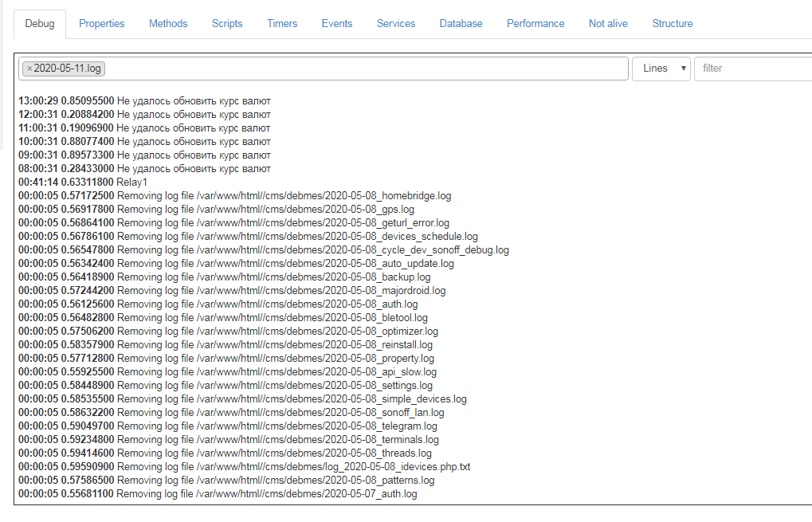Select the 13:00:29 log entry
The width and height of the screenshot is (812, 522).
click(x=144, y=101)
